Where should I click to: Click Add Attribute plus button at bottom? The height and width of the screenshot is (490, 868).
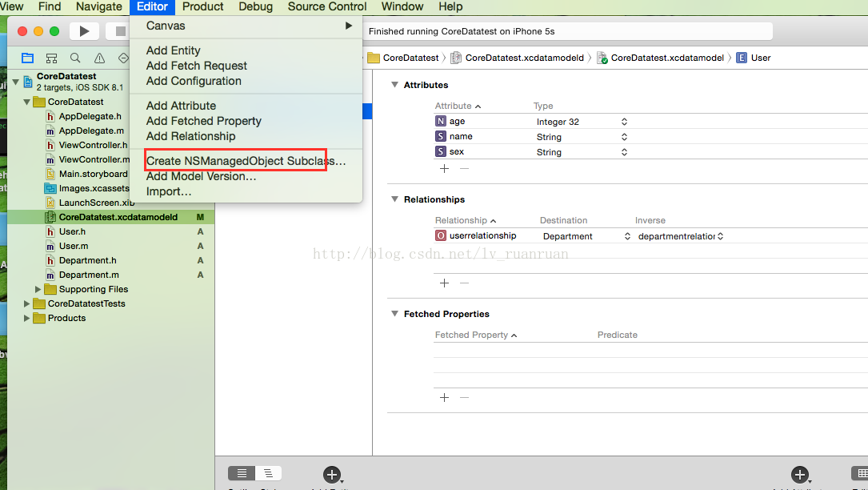[799, 474]
